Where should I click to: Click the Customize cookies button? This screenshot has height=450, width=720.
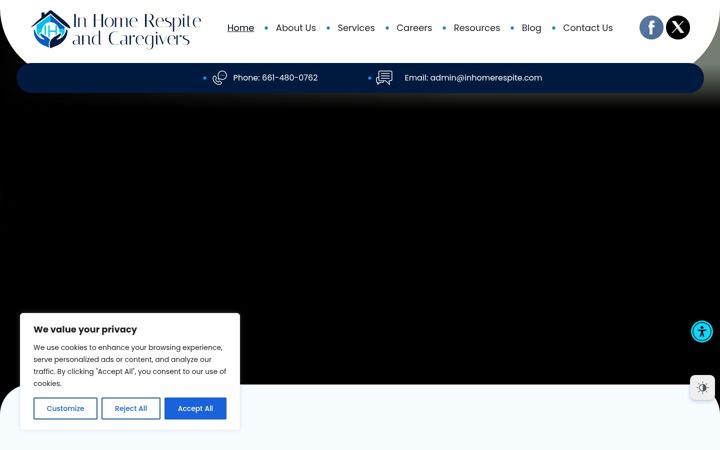[65, 408]
